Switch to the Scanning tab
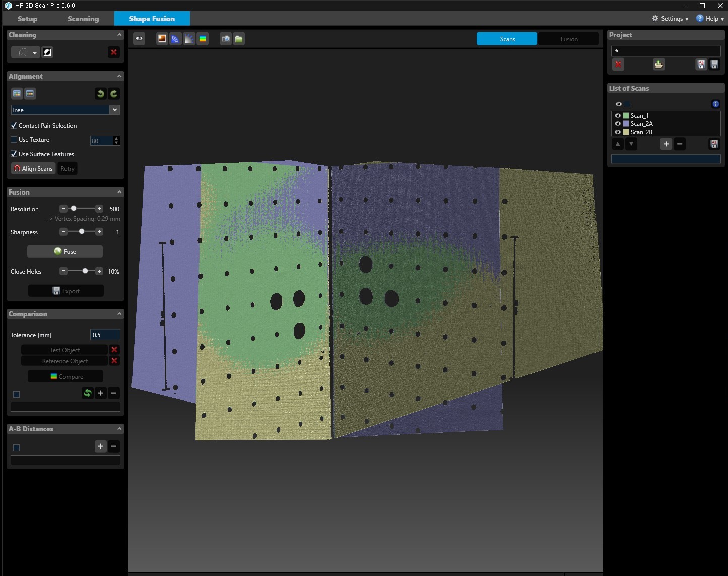The image size is (728, 576). point(83,19)
